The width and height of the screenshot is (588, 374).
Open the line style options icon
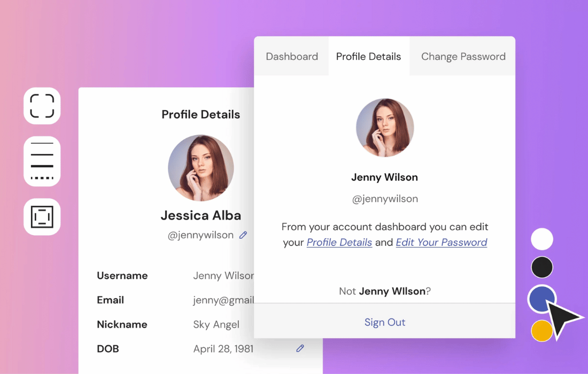coord(42,161)
